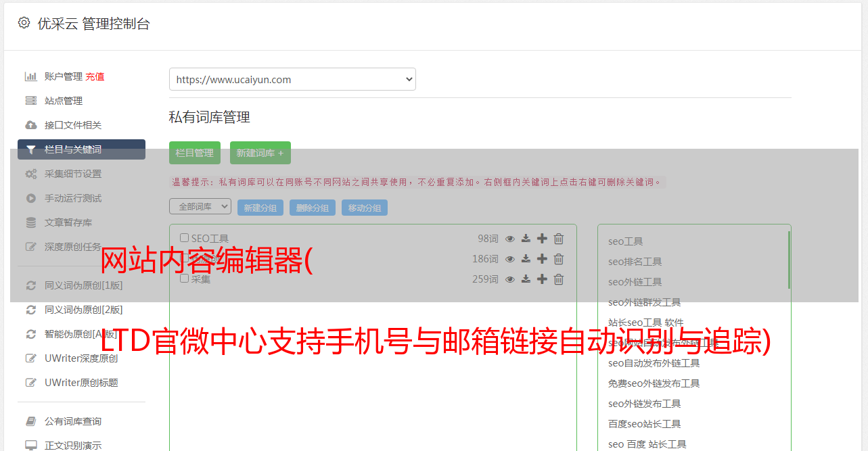Image resolution: width=868 pixels, height=451 pixels.
Task: Click the filter icon in 栏目与关键词
Action: pos(31,149)
